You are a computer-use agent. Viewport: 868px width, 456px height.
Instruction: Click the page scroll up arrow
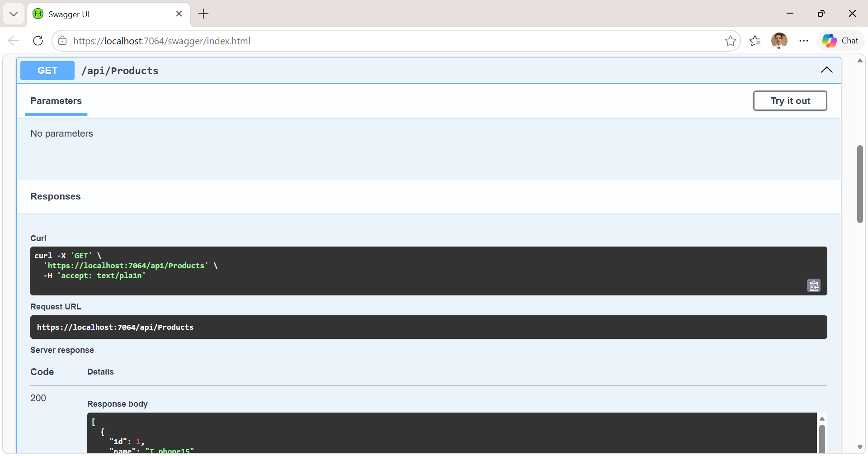tap(860, 61)
